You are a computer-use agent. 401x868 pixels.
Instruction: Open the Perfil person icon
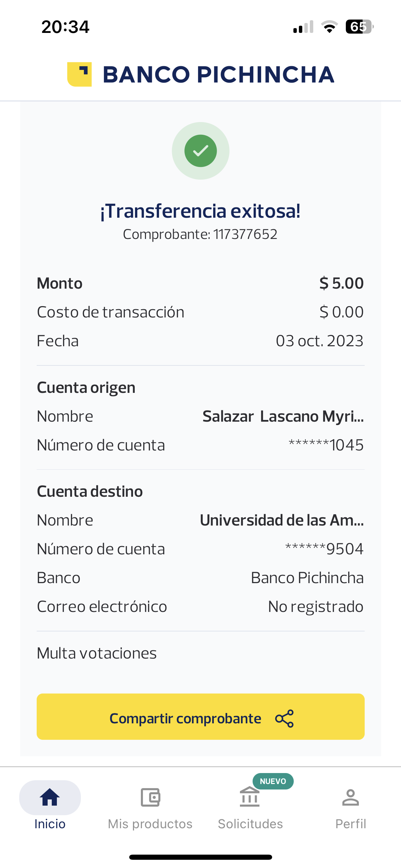(x=350, y=797)
